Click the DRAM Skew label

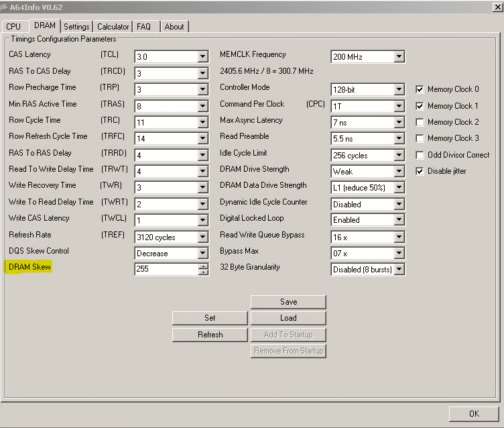pyautogui.click(x=29, y=267)
